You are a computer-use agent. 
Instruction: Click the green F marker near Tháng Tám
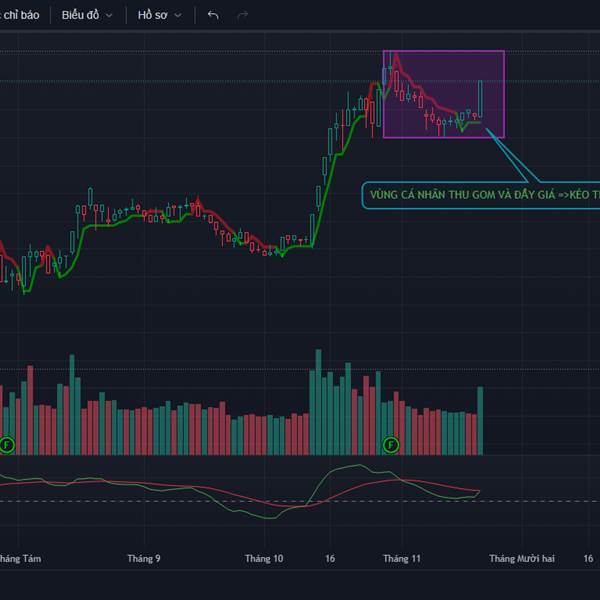[7, 445]
